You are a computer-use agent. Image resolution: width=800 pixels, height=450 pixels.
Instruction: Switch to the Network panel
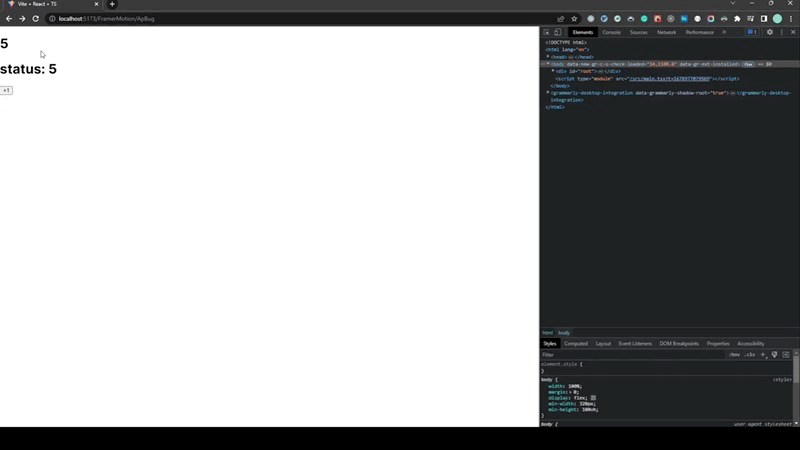(666, 32)
